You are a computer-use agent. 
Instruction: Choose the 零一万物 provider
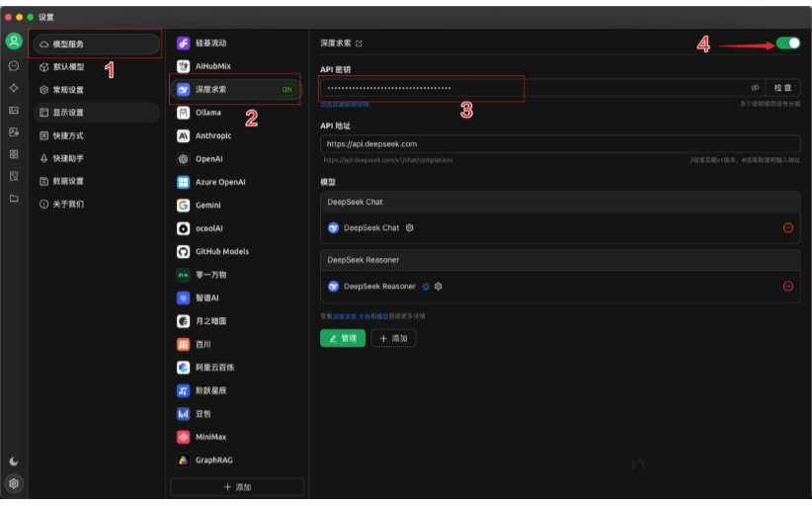click(237, 275)
